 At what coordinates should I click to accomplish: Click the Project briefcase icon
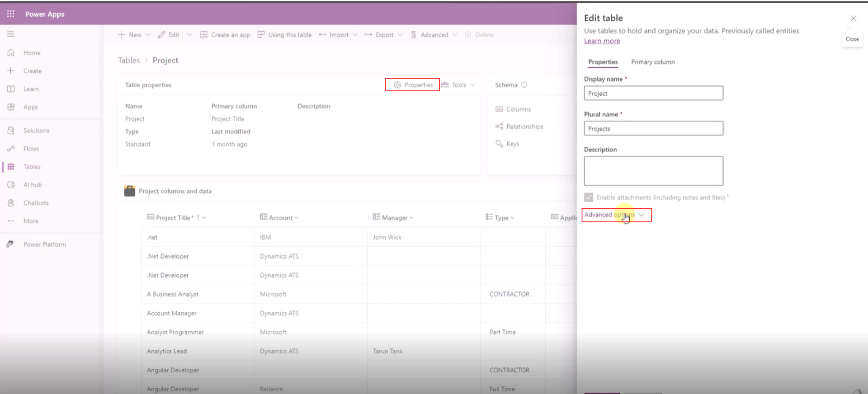(x=130, y=191)
